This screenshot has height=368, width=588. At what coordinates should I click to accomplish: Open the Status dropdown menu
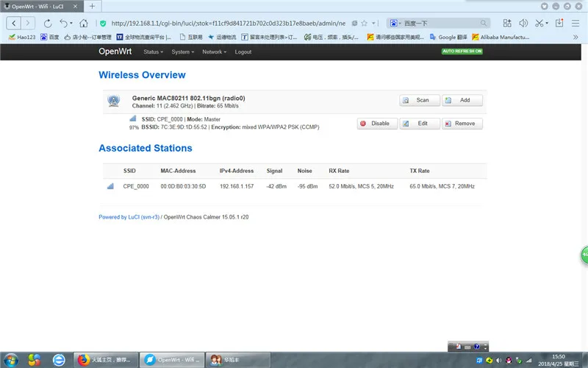(153, 52)
